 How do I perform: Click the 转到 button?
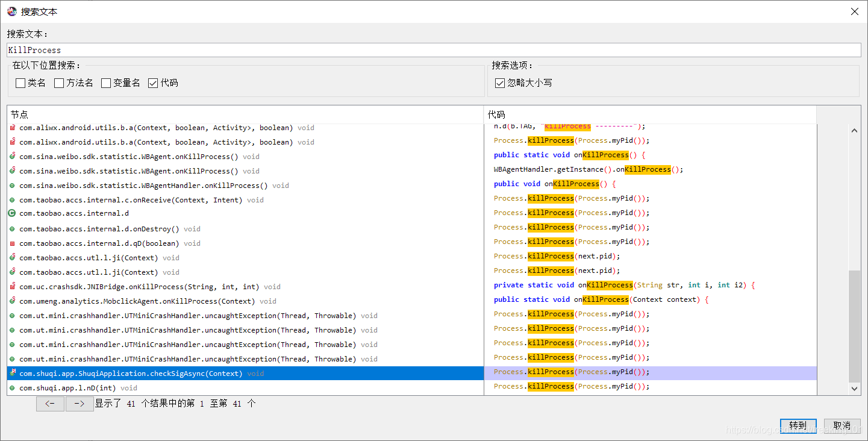(x=798, y=425)
